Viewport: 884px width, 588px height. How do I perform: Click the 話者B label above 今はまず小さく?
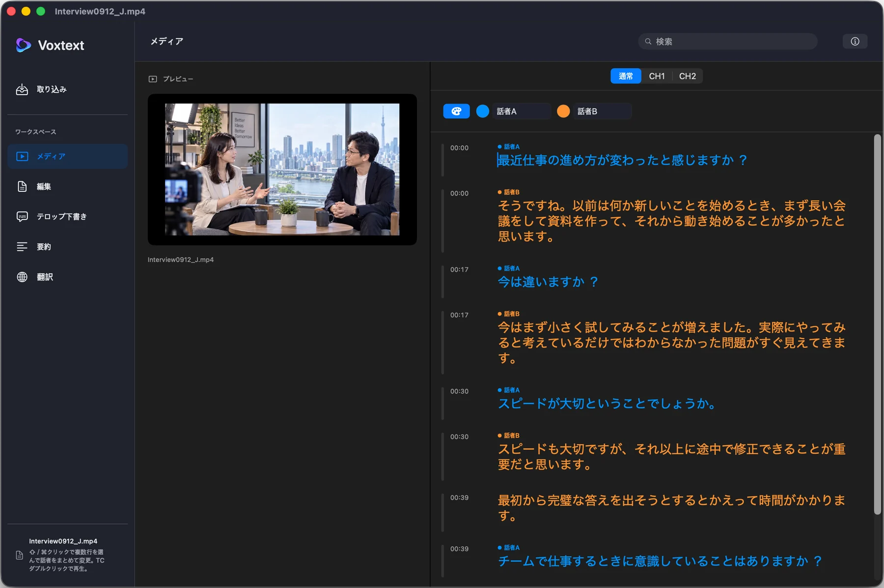[509, 314]
